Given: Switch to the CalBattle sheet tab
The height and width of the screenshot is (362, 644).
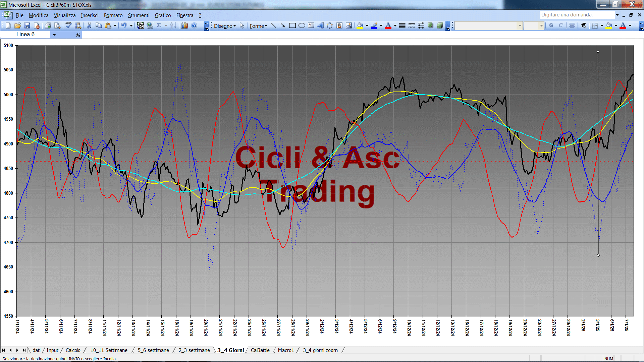Looking at the screenshot, I should click(x=260, y=350).
